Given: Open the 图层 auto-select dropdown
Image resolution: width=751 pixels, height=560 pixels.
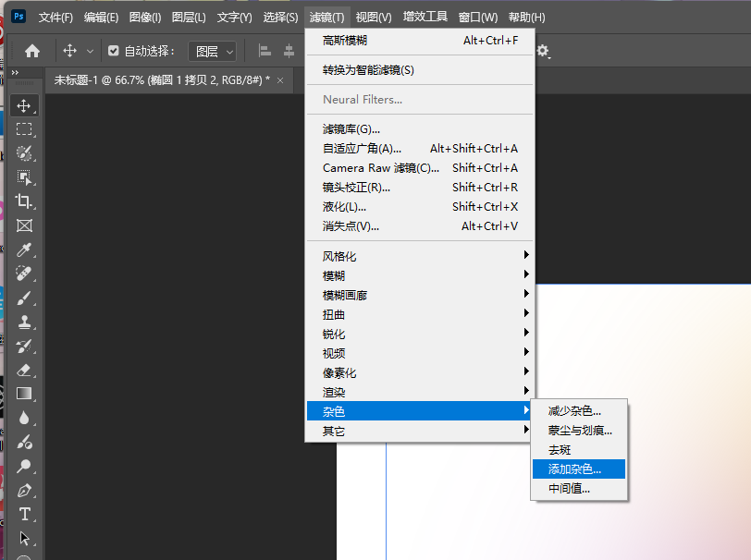Looking at the screenshot, I should click(213, 51).
